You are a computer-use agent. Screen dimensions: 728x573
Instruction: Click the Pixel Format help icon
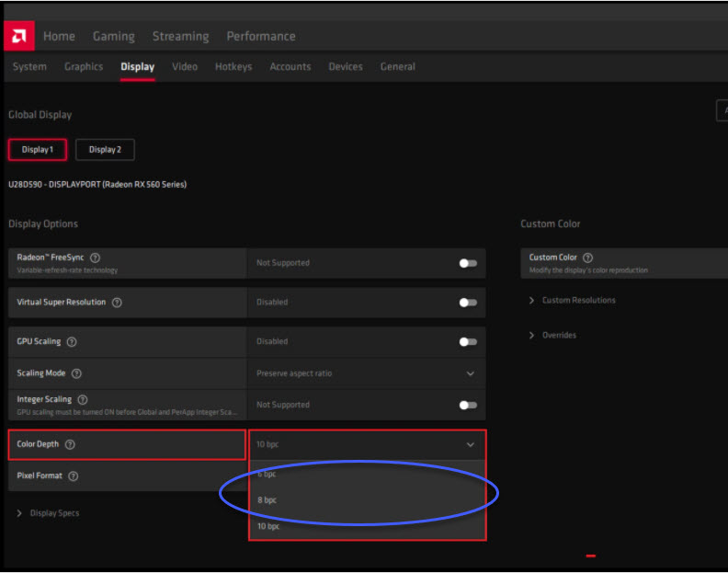[x=73, y=476]
